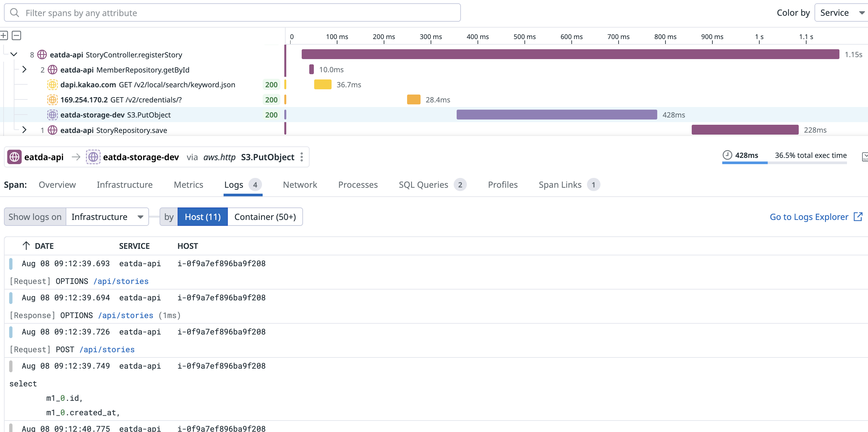This screenshot has width=868, height=432.
Task: Expand the StoryRepository.save span row
Action: 24,130
